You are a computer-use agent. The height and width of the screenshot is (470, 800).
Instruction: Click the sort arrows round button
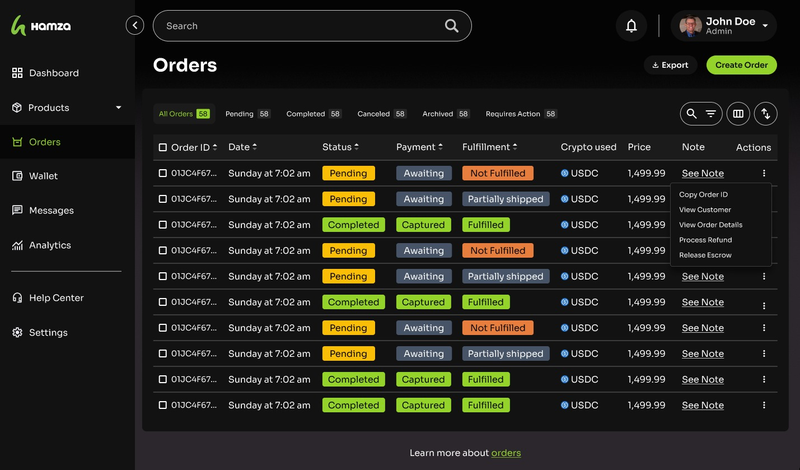[x=766, y=113]
